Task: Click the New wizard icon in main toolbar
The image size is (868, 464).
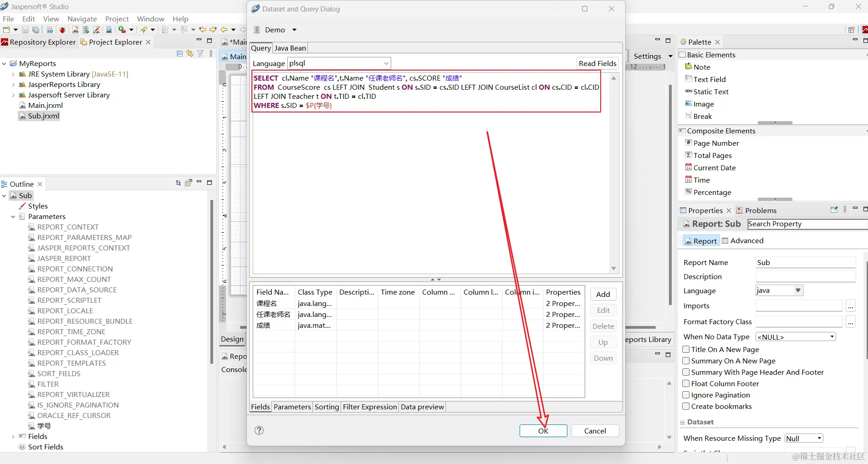Action: 6,30
